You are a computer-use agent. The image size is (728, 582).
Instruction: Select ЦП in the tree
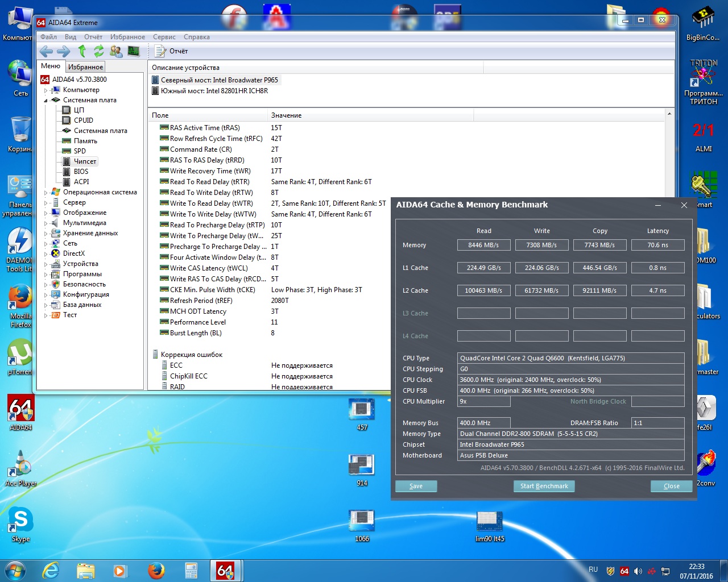pyautogui.click(x=78, y=110)
